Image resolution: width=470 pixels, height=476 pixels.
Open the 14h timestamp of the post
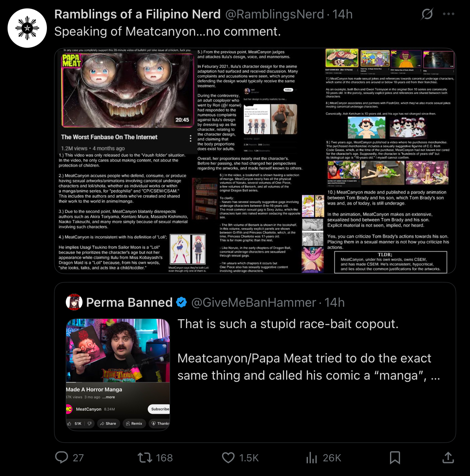[x=342, y=14]
